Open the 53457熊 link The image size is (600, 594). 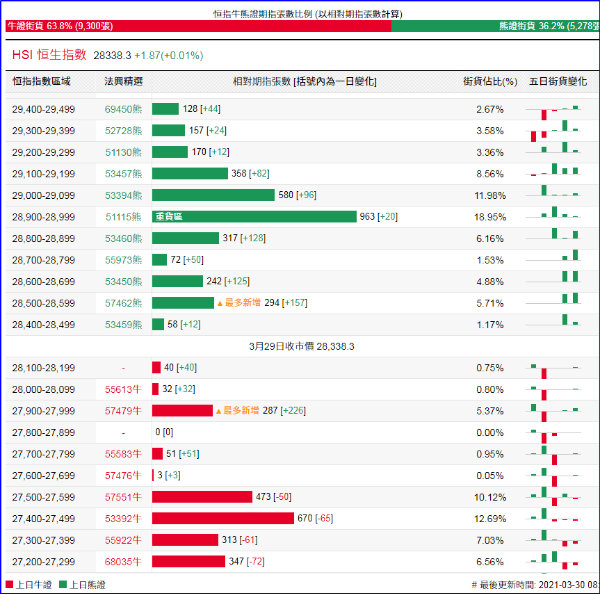123,174
